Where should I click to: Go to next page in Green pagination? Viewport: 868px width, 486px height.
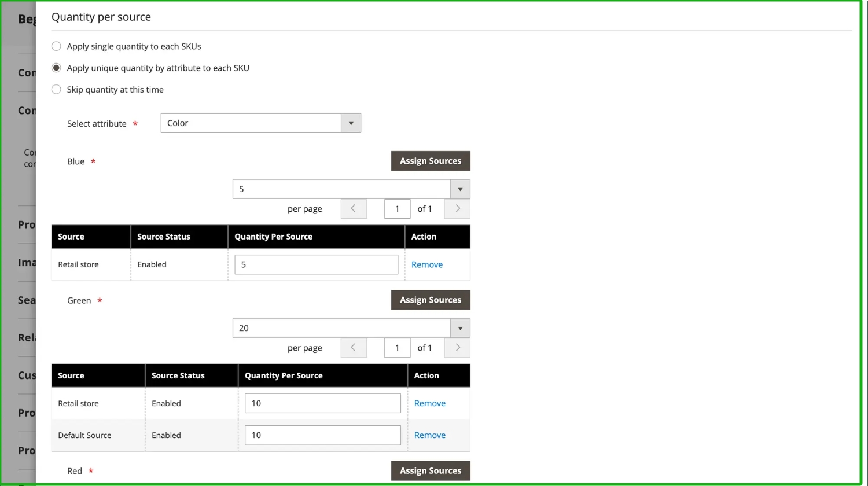tap(457, 348)
